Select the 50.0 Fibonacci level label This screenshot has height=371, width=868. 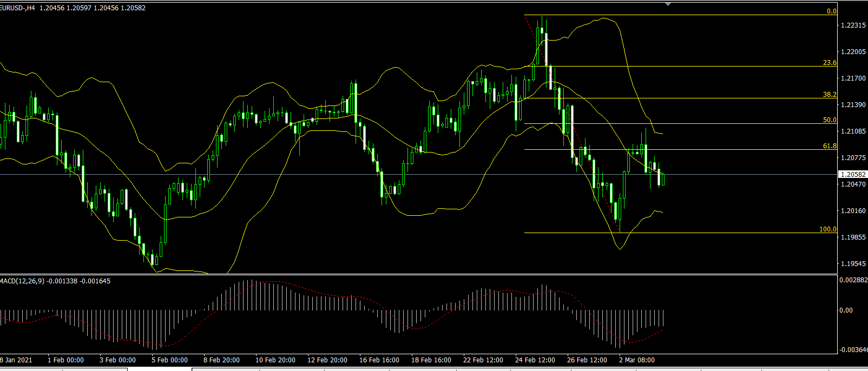coord(830,120)
